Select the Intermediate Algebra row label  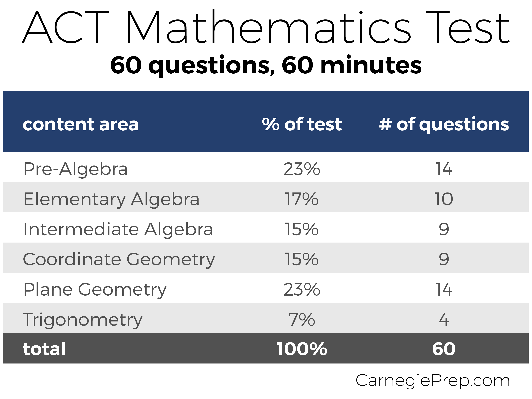(x=118, y=230)
